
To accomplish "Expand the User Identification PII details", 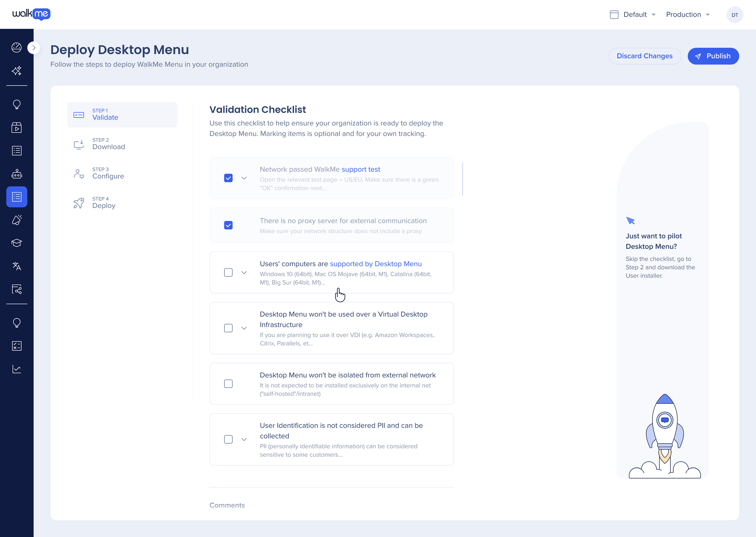I will coord(244,439).
